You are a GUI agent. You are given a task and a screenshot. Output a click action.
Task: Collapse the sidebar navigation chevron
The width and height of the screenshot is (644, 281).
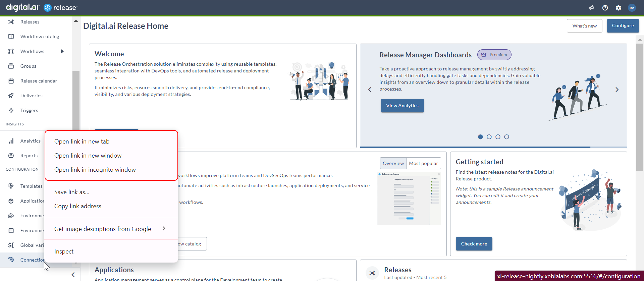pos(73,275)
